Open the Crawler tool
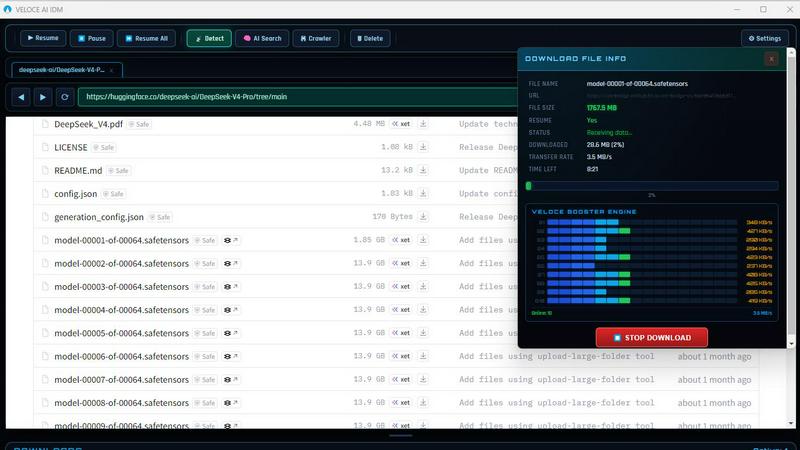800x450 pixels. pyautogui.click(x=316, y=38)
